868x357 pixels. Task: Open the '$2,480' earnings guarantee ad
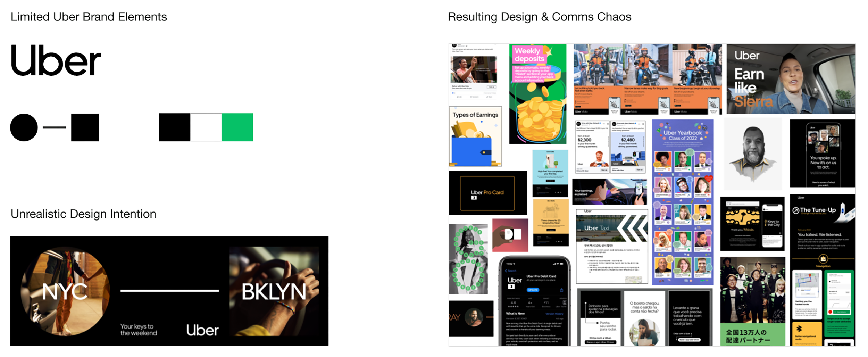628,147
